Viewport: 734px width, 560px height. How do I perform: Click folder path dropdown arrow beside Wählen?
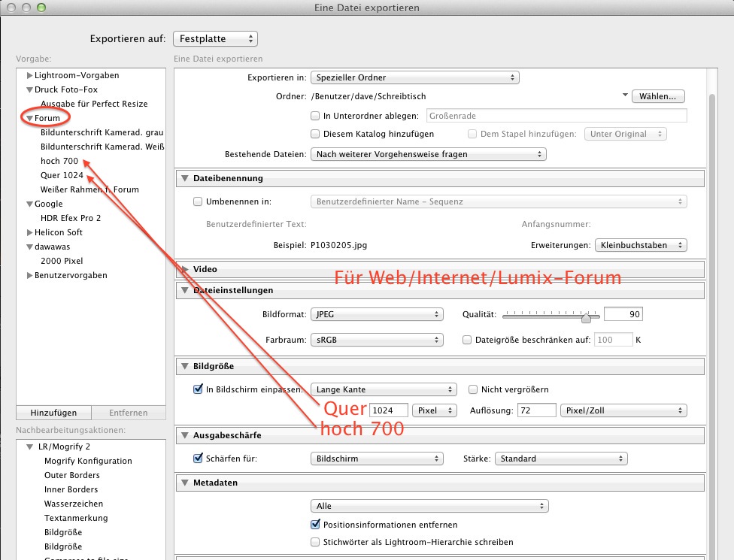(x=623, y=96)
